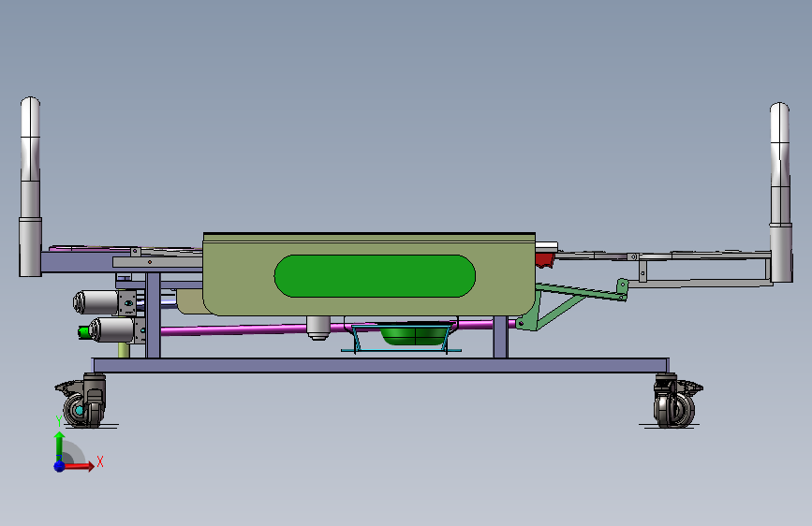Click the red X axis arrow of the triad
Screen dimensions: 812x526
(79, 466)
